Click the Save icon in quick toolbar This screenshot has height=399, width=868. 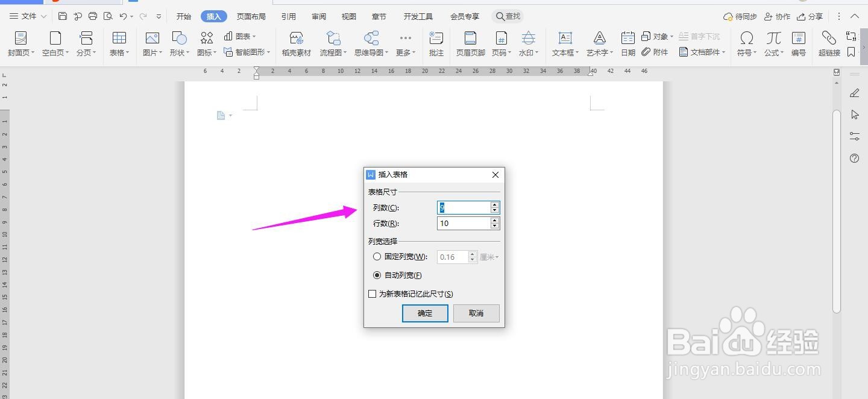coord(63,16)
